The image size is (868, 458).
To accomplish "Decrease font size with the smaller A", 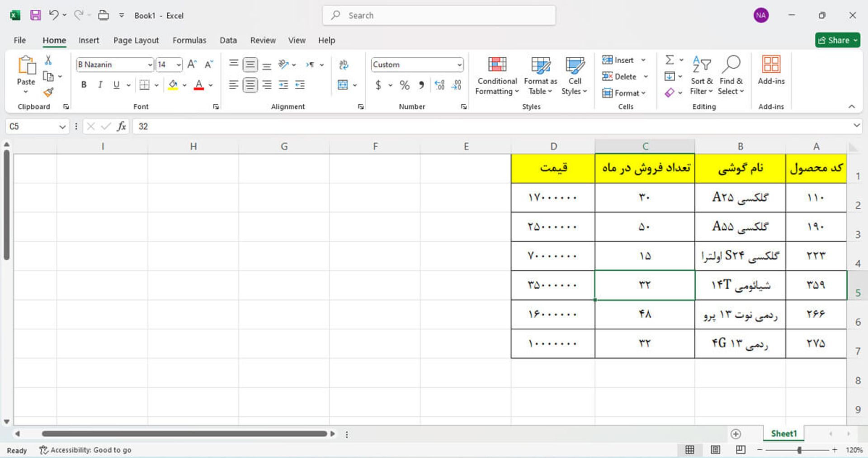I will pos(209,65).
